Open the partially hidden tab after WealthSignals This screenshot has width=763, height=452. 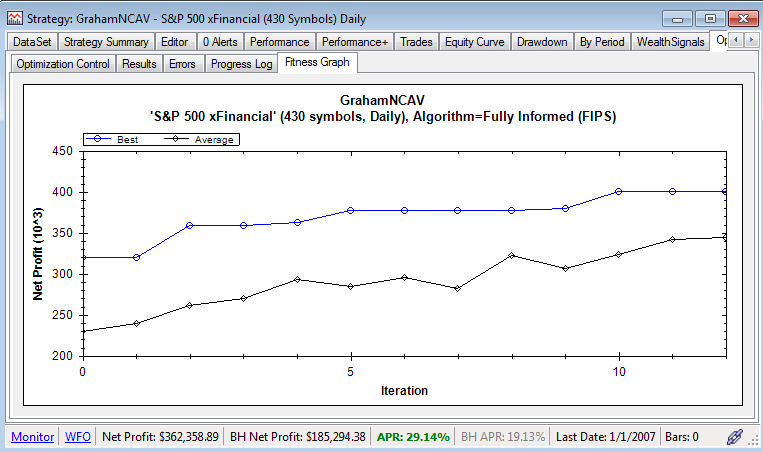[x=720, y=42]
